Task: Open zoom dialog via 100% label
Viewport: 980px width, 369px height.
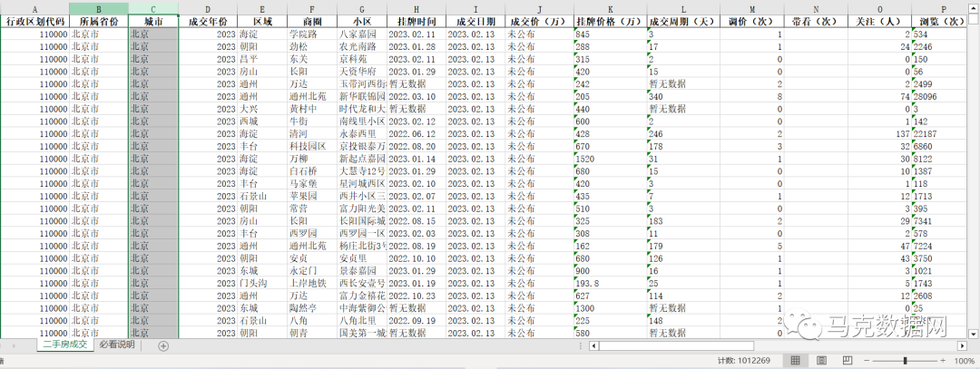Action: click(x=963, y=361)
